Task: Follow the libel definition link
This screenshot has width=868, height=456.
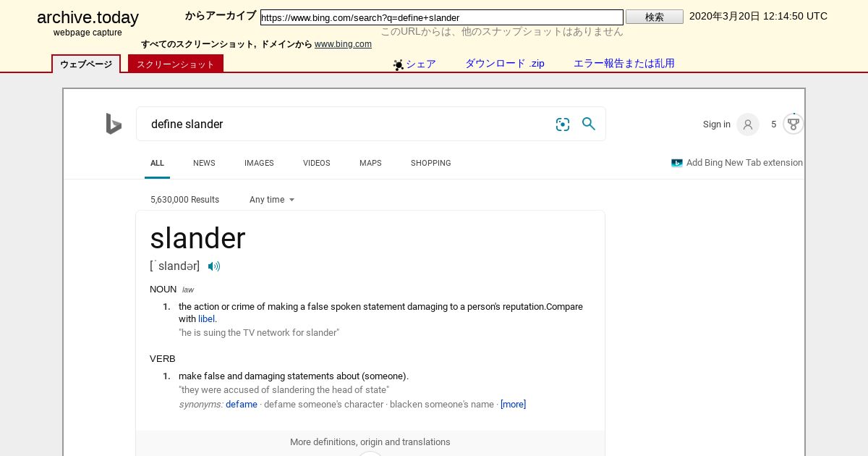Action: point(206,319)
